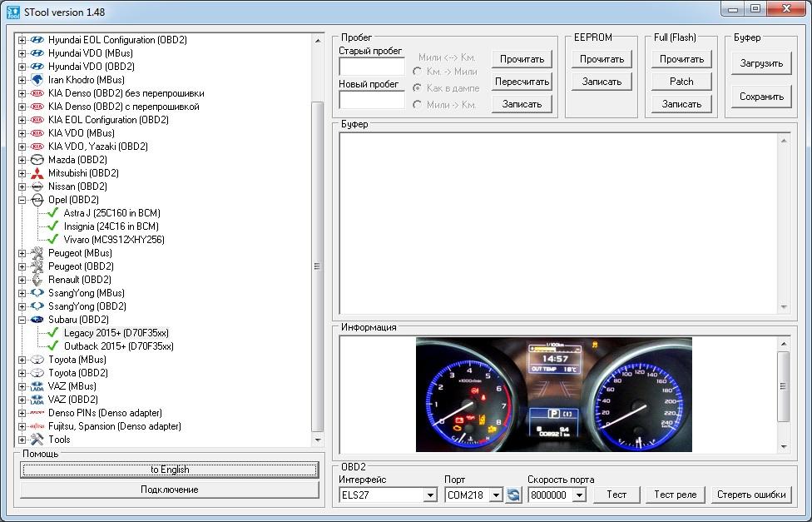
Task: Click the Denso PINs logo icon
Action: 37,413
